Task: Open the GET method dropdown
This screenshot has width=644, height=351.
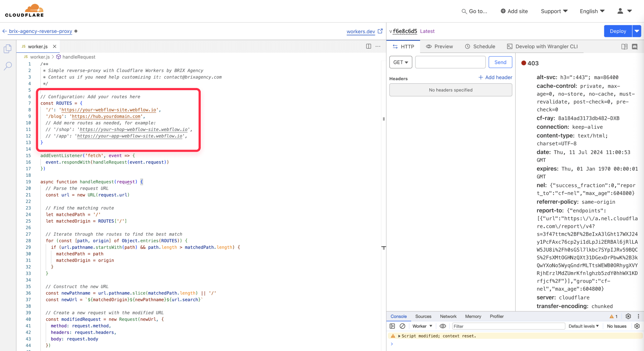Action: 401,62
